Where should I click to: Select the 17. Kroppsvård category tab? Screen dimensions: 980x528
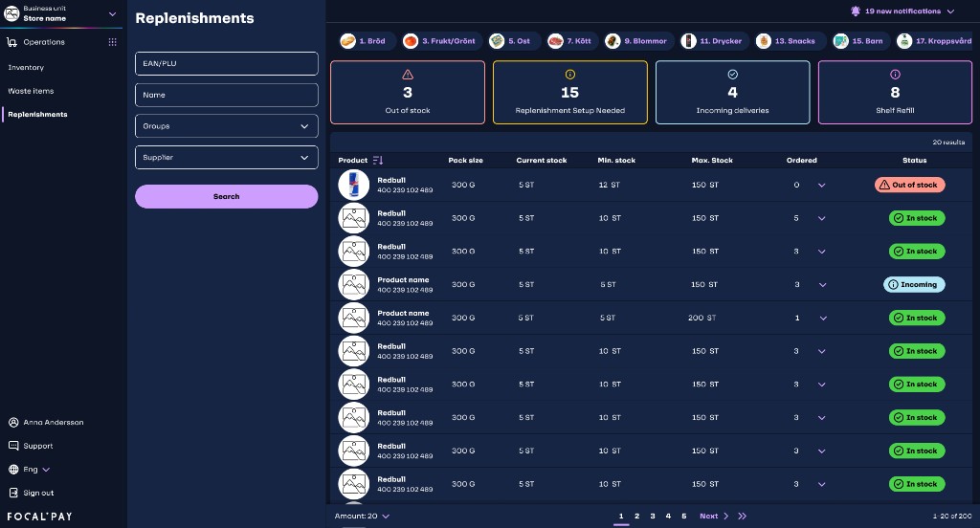(x=935, y=41)
